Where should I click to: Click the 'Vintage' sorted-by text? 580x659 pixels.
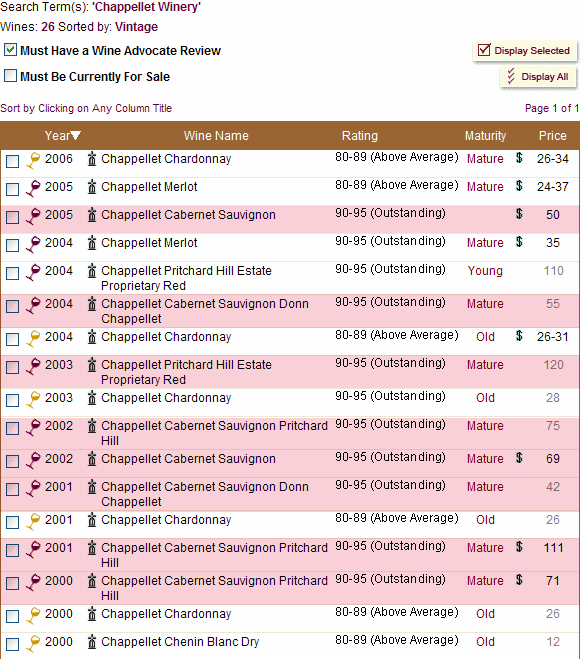[x=137, y=27]
